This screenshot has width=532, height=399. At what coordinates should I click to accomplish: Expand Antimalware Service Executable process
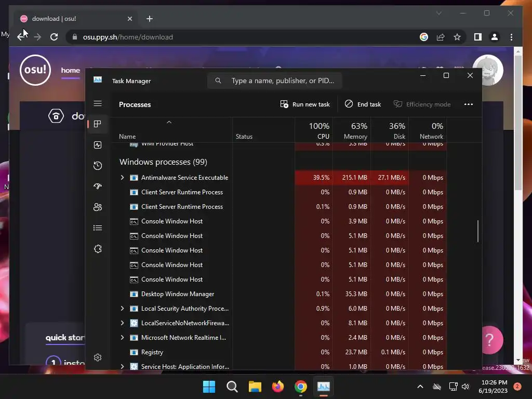click(122, 178)
